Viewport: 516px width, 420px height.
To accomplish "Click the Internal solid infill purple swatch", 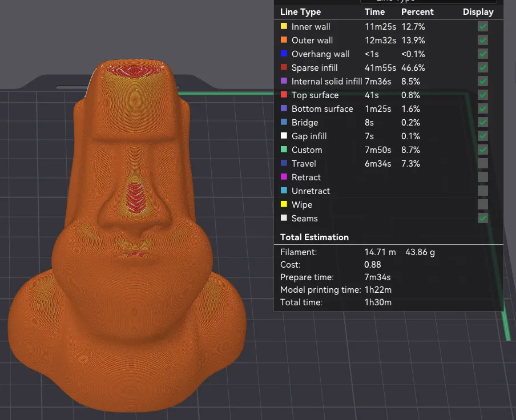I will 284,81.
